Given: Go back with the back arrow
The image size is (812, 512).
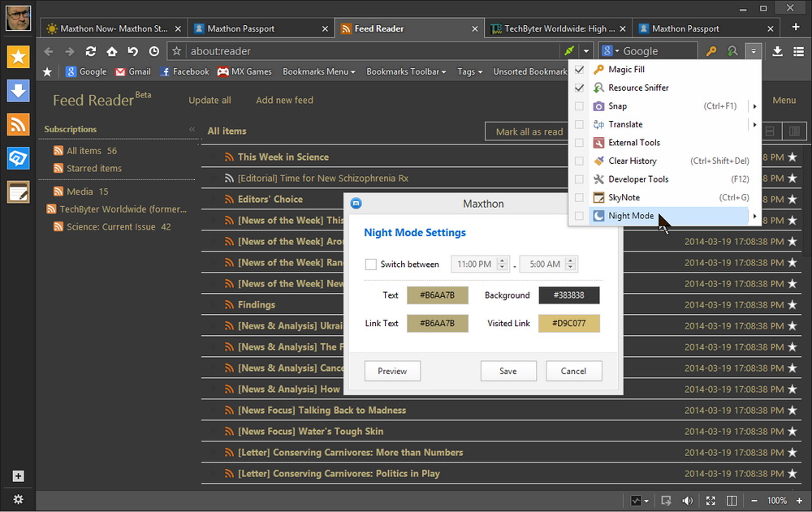Looking at the screenshot, I should pyautogui.click(x=48, y=51).
